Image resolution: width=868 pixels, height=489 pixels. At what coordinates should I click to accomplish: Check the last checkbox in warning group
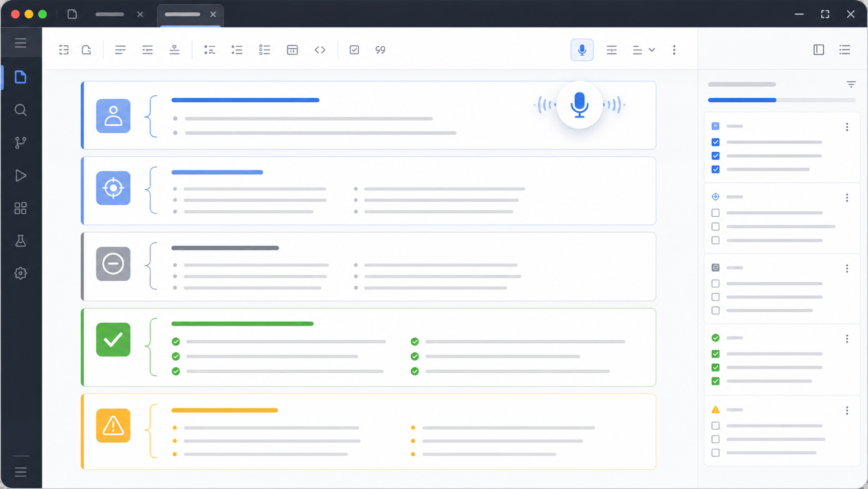tap(715, 453)
